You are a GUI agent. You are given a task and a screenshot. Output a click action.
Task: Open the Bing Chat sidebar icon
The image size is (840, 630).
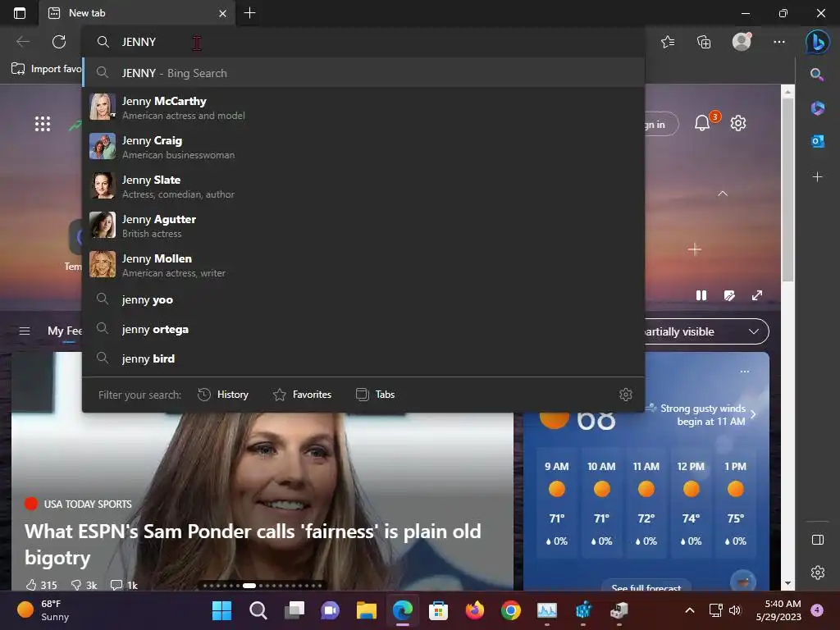tap(818, 42)
